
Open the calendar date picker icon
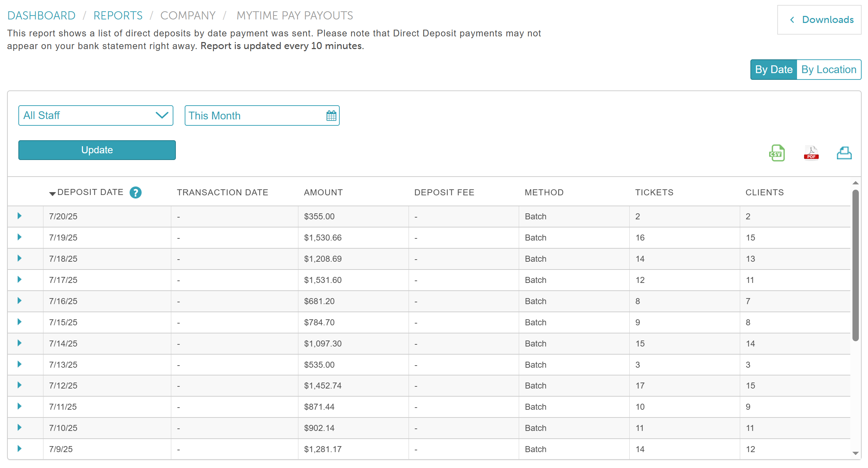[x=331, y=115]
